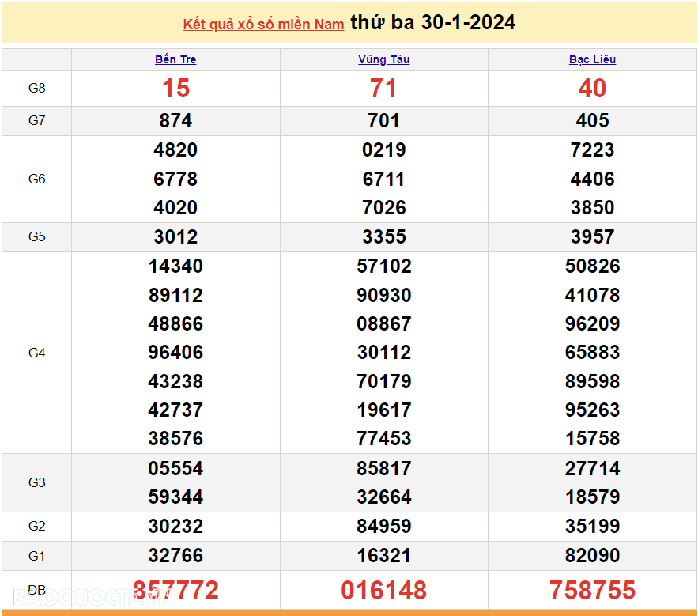Select Bến Tre special prize 857772

pyautogui.click(x=175, y=590)
